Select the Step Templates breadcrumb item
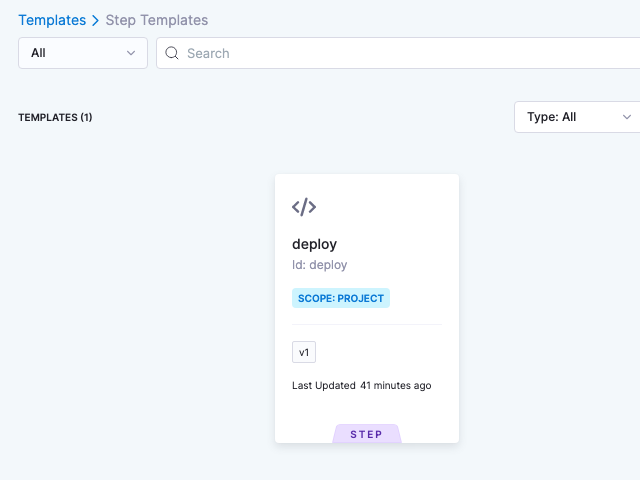 click(157, 20)
